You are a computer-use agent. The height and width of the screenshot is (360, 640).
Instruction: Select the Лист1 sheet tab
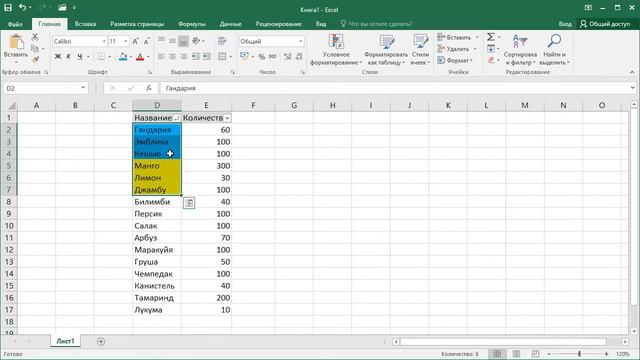[65, 341]
